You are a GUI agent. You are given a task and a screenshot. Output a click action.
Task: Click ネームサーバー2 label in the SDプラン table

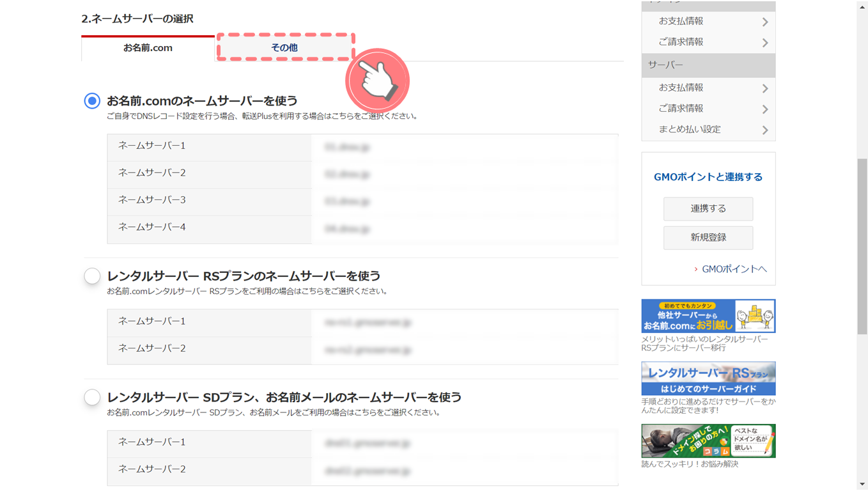(151, 469)
